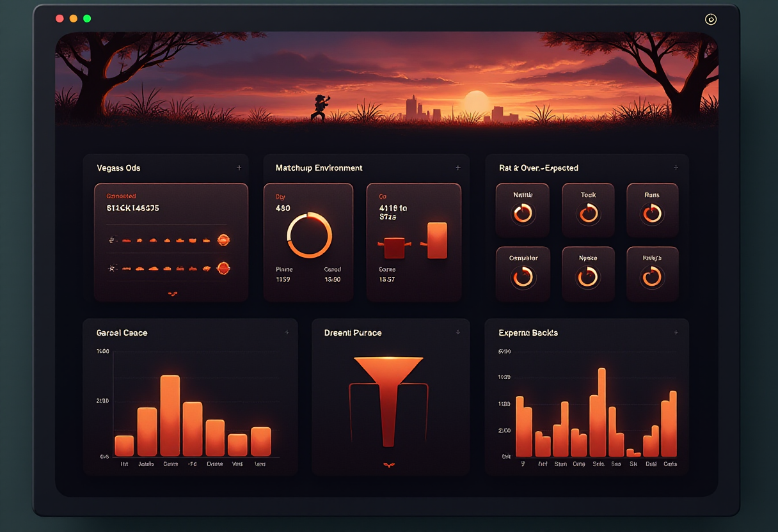The height and width of the screenshot is (532, 778).
Task: Click the Dreenti Purace panel title
Action: (353, 332)
